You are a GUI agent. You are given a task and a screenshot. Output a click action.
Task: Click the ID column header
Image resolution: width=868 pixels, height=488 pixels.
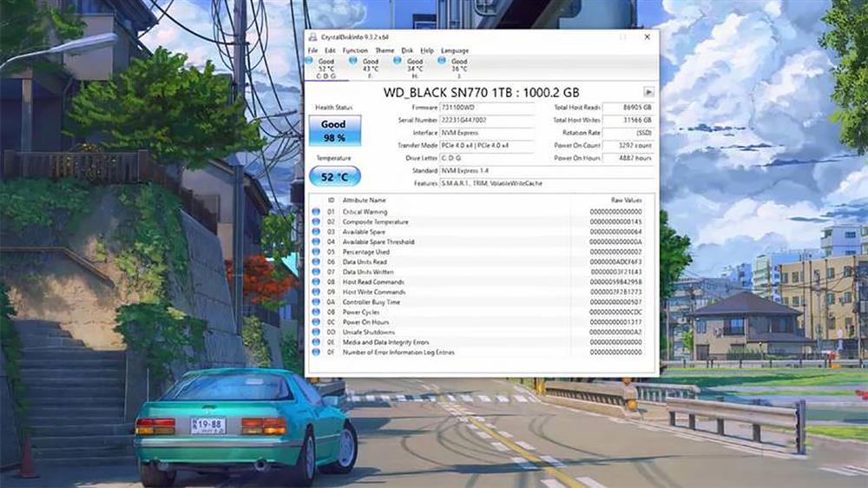pos(331,200)
